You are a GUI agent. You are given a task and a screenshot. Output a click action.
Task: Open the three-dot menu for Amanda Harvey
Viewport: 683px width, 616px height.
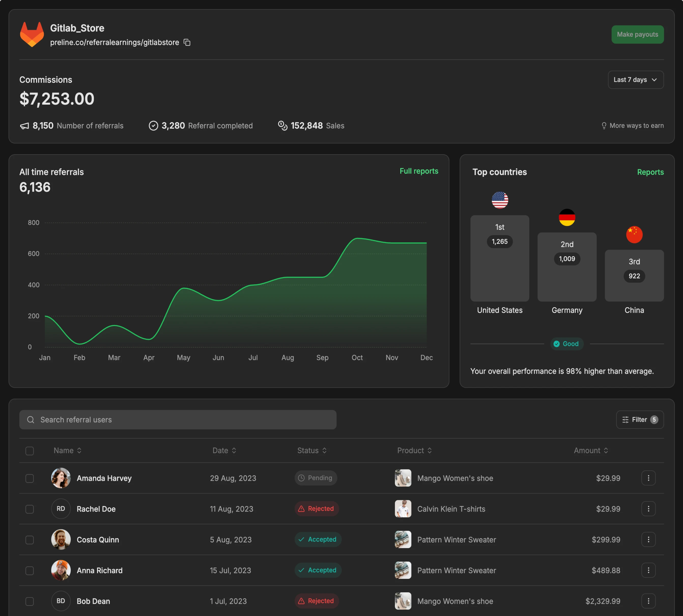tap(648, 478)
